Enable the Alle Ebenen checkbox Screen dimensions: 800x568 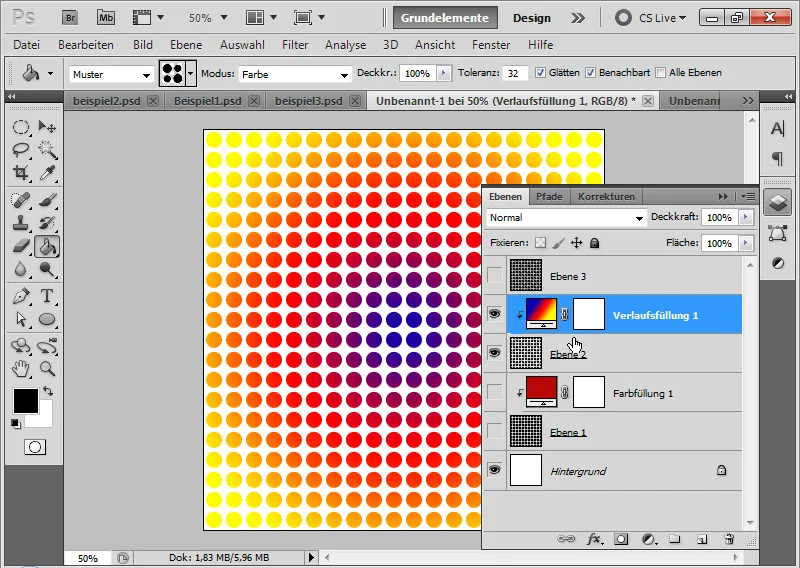tap(660, 73)
